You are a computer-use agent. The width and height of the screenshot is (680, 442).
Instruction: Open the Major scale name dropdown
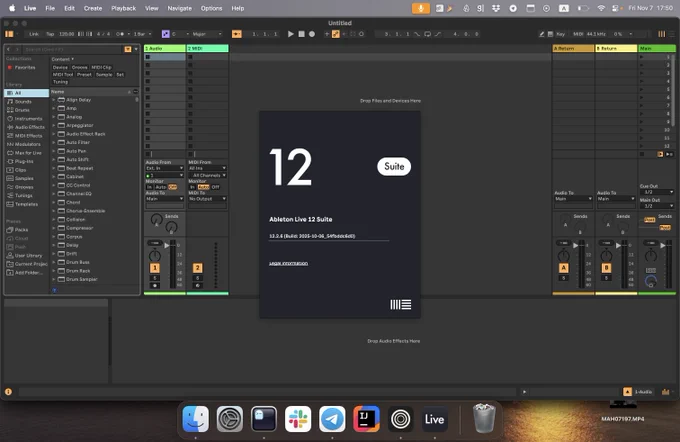tap(207, 34)
